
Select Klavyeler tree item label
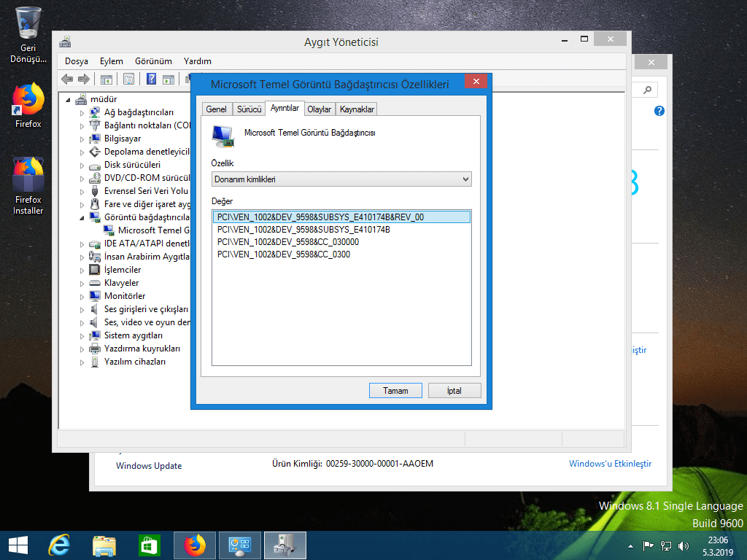pos(122,283)
